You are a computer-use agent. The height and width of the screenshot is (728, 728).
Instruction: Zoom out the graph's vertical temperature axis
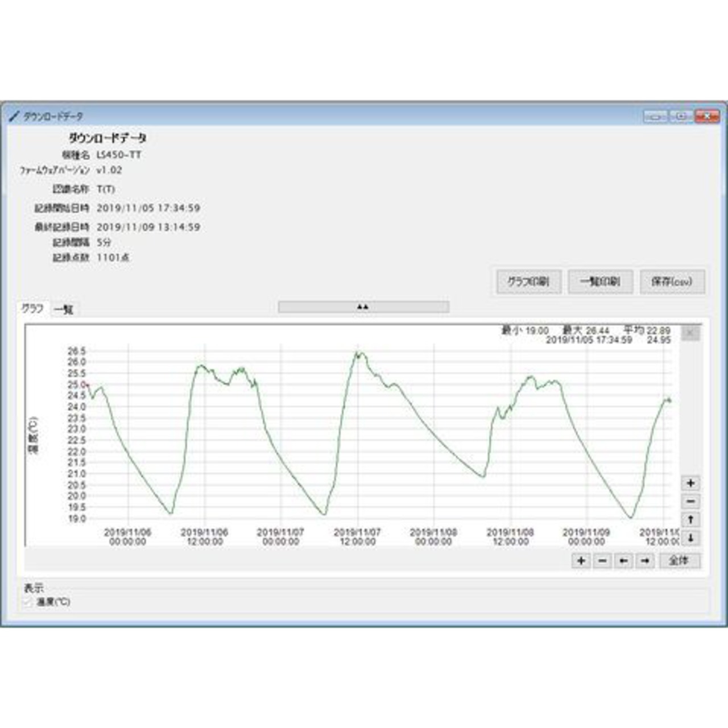[x=690, y=502]
